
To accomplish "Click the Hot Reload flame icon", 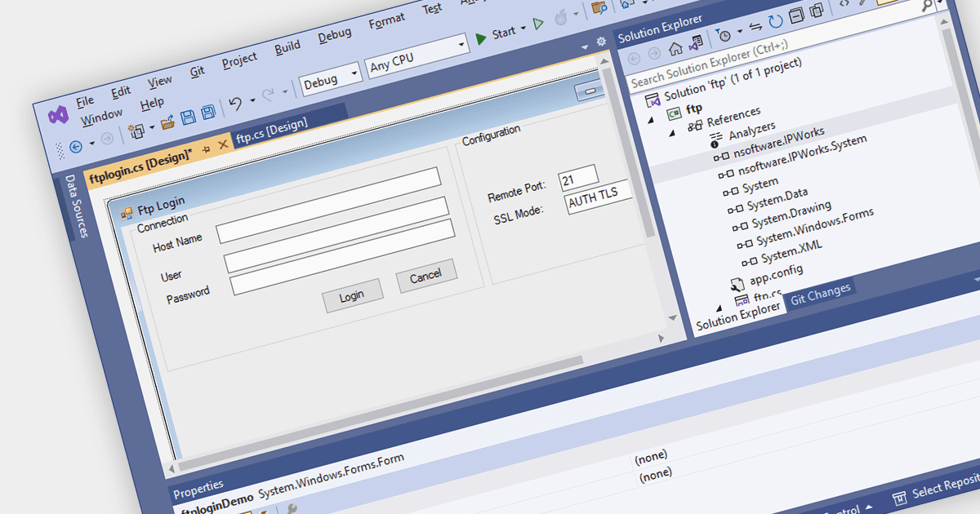I will point(562,18).
